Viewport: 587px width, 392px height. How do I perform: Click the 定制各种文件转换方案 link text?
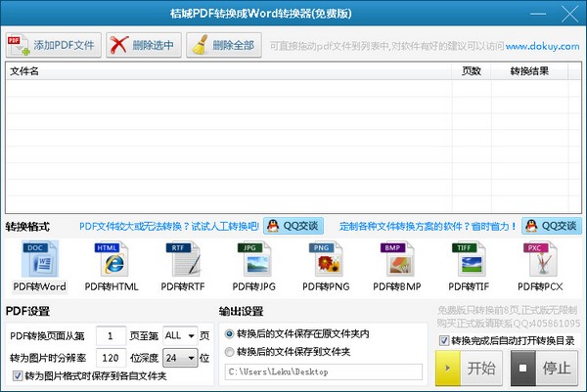(428, 226)
